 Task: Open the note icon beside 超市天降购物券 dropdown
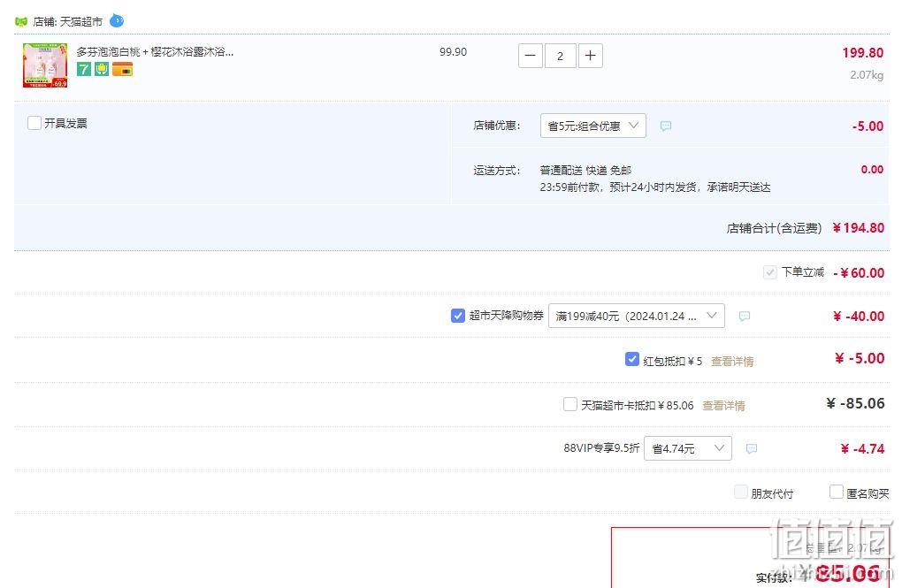tap(745, 316)
